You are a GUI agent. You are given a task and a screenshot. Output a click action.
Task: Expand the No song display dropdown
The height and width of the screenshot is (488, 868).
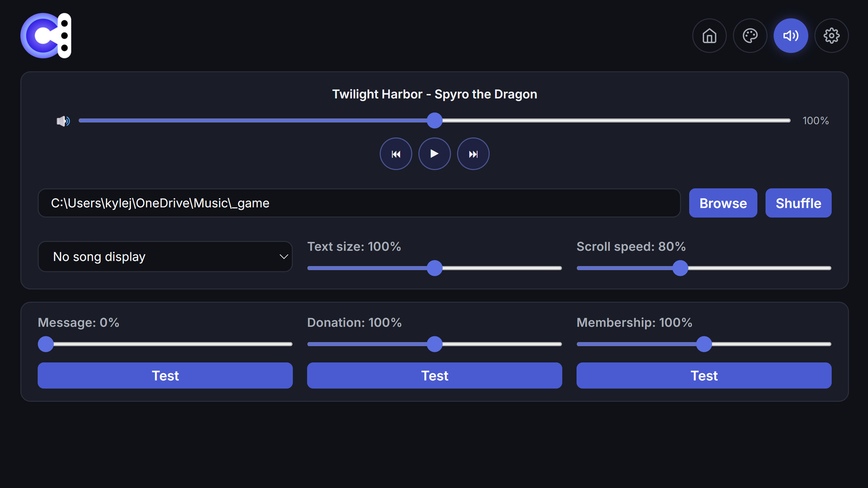click(x=165, y=257)
